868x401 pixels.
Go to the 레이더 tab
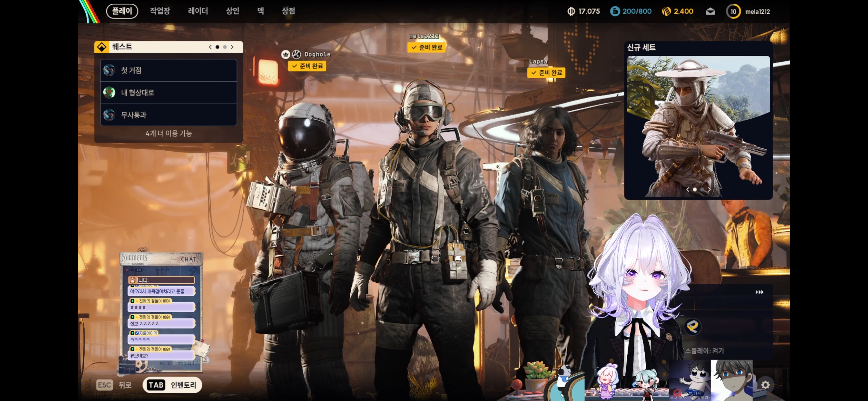198,11
